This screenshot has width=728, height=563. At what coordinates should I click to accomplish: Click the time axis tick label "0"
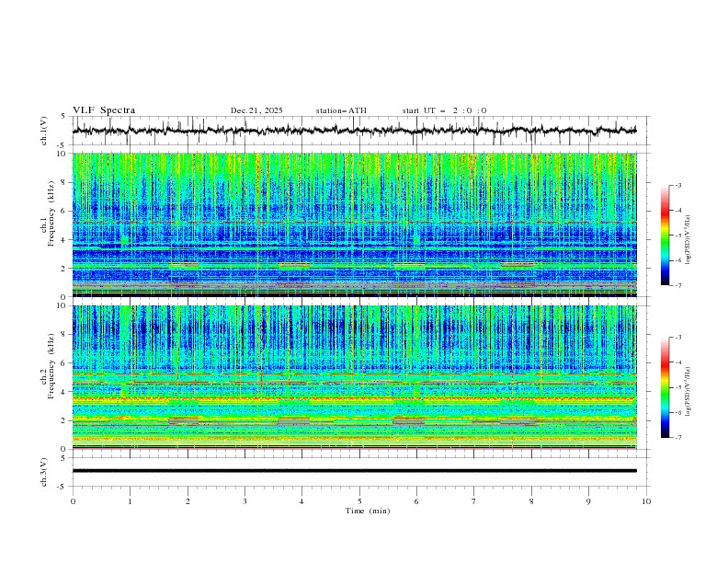click(73, 501)
